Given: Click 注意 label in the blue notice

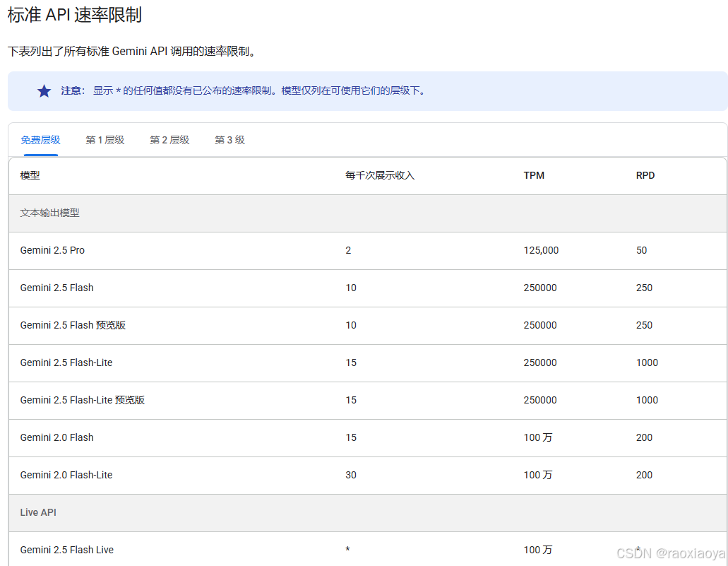Looking at the screenshot, I should tap(73, 91).
